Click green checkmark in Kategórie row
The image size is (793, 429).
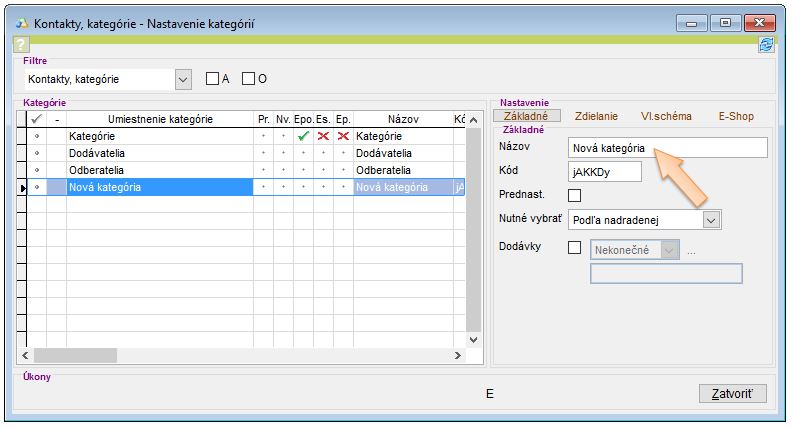click(x=303, y=136)
